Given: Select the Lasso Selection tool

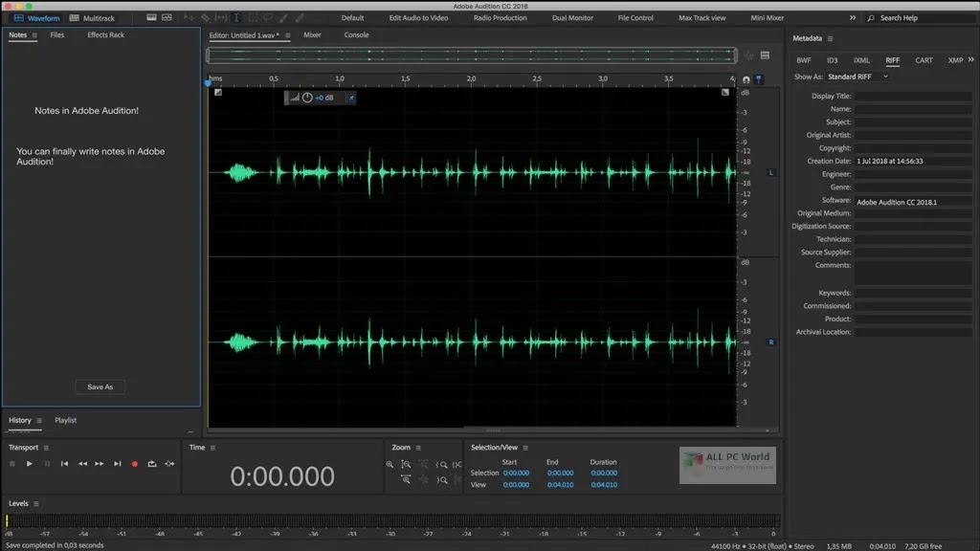Looking at the screenshot, I should pos(269,17).
